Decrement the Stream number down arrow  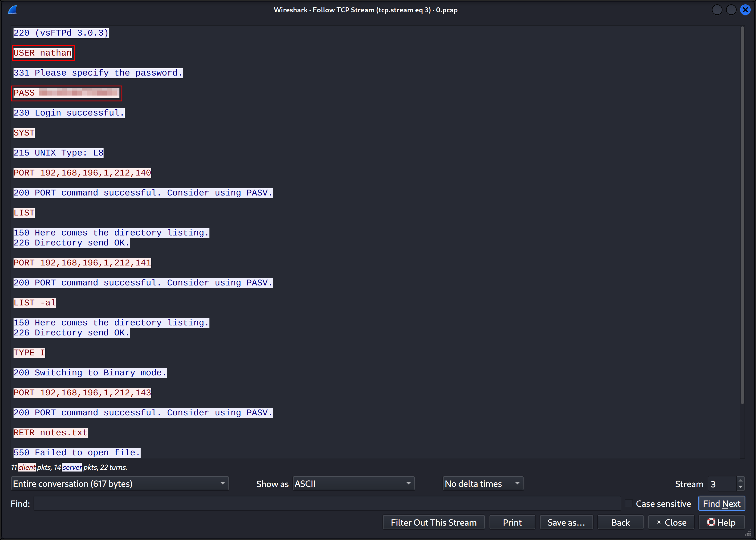(x=740, y=487)
